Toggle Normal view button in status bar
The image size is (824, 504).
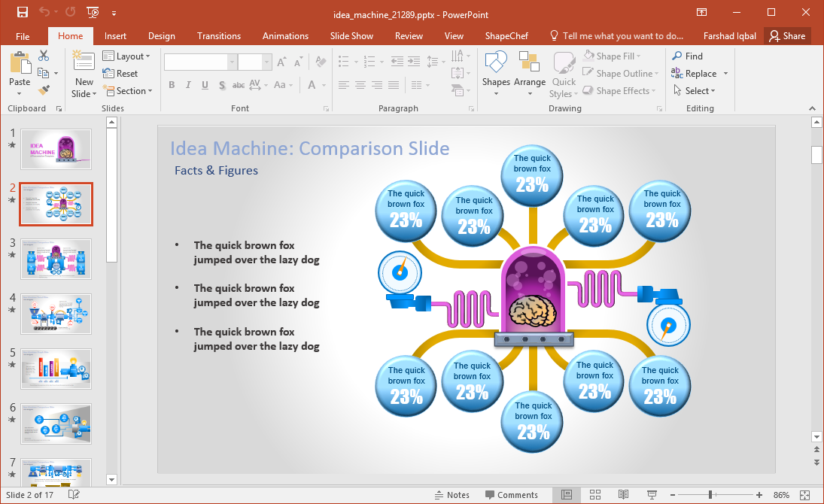pyautogui.click(x=567, y=495)
